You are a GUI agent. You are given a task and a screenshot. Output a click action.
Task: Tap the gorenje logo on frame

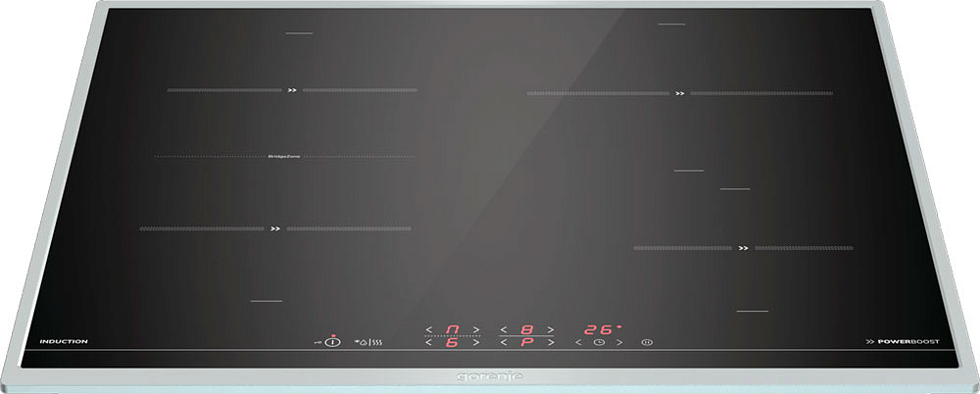[489, 376]
